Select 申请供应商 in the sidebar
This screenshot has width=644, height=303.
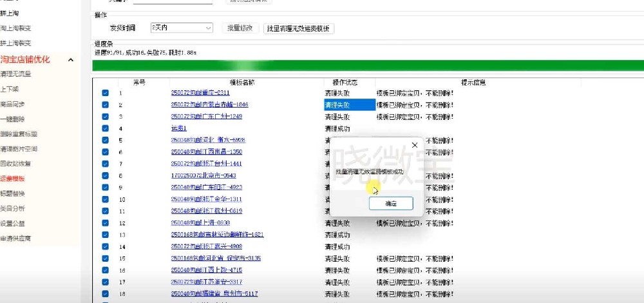click(15, 239)
